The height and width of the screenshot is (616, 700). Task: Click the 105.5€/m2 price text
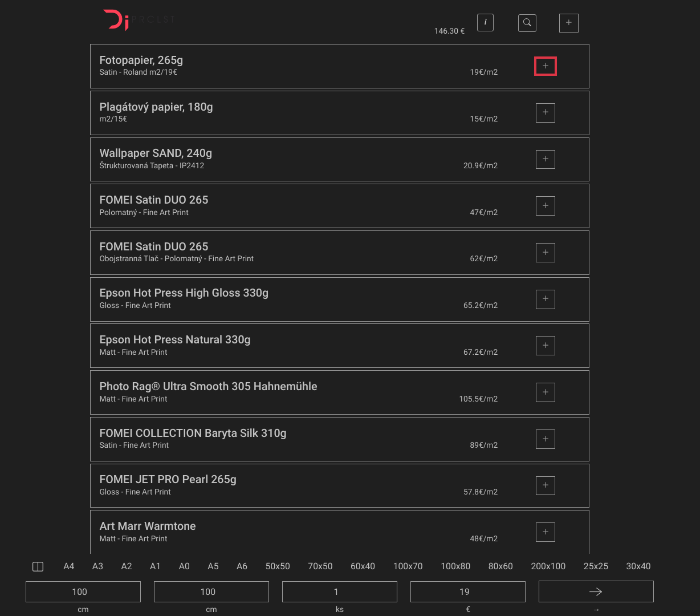pyautogui.click(x=478, y=399)
